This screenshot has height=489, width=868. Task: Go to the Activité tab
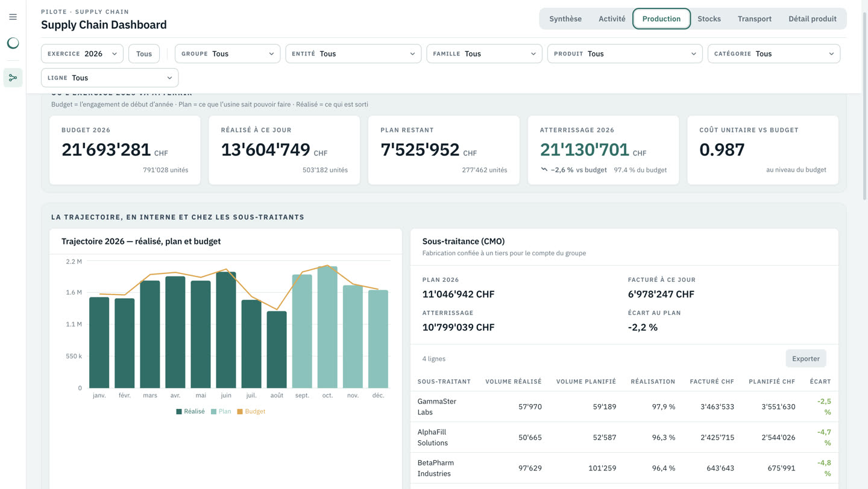coord(612,19)
